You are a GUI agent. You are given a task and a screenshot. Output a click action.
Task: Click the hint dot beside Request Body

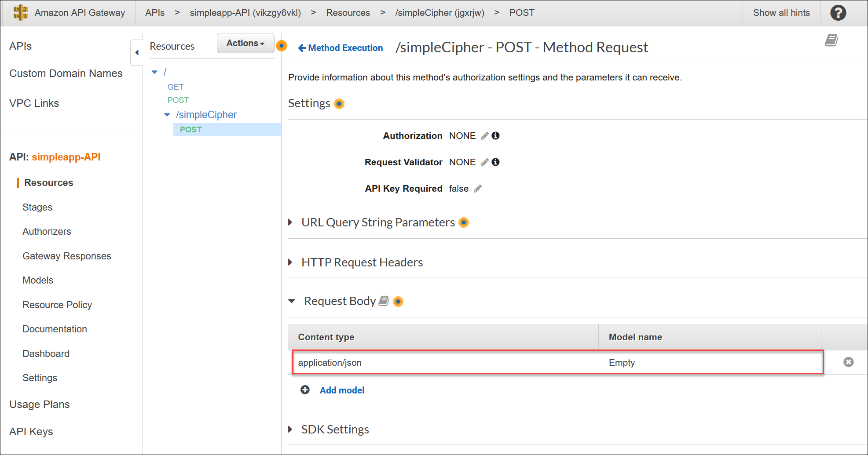[398, 302]
